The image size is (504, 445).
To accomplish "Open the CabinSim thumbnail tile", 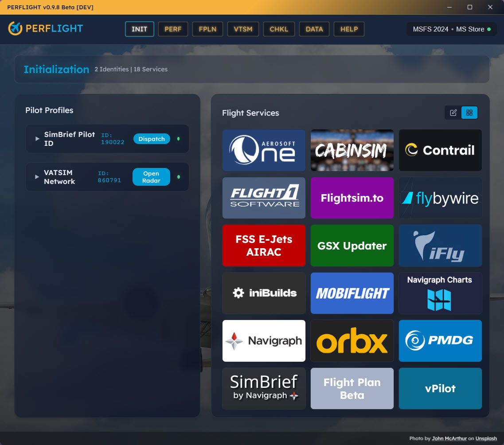I will (352, 150).
